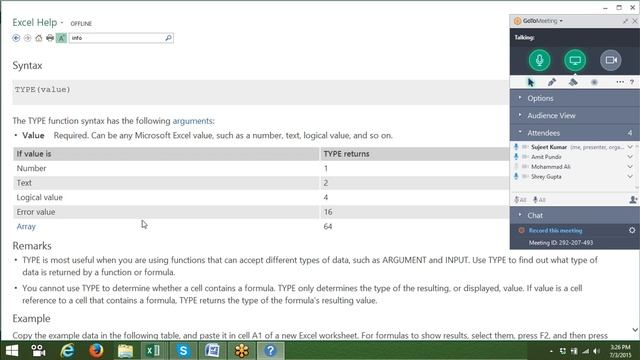Screen dimensions: 640x360
Task: Launch Firefox from taskbar
Action: (x=96, y=351)
